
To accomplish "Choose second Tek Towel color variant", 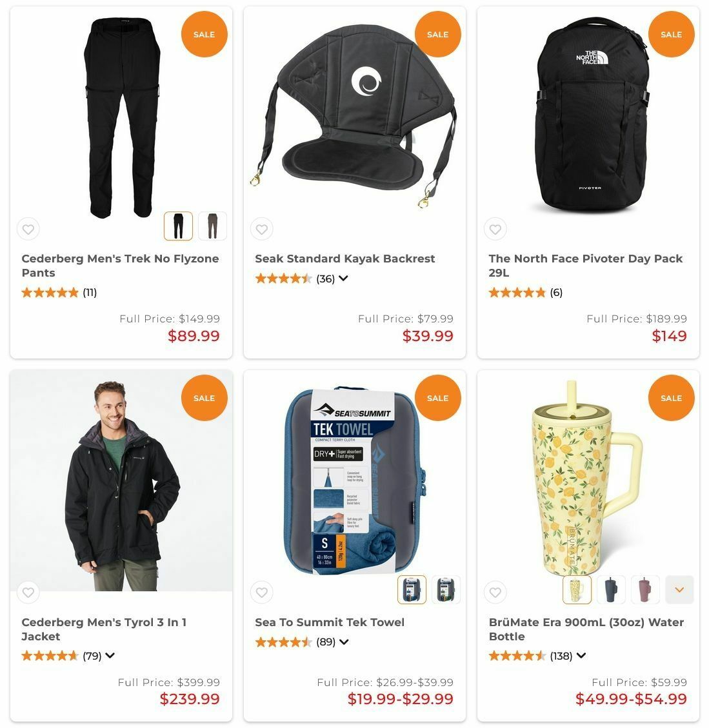I will 446,589.
